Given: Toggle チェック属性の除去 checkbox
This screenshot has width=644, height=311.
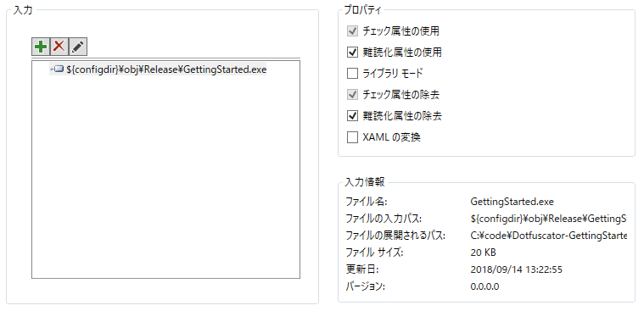Looking at the screenshot, I should click(352, 95).
